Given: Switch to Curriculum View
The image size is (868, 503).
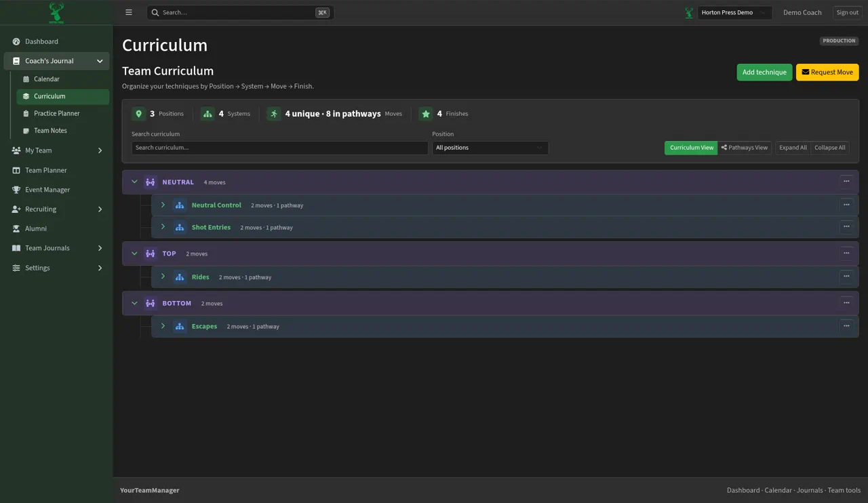Looking at the screenshot, I should (x=691, y=148).
